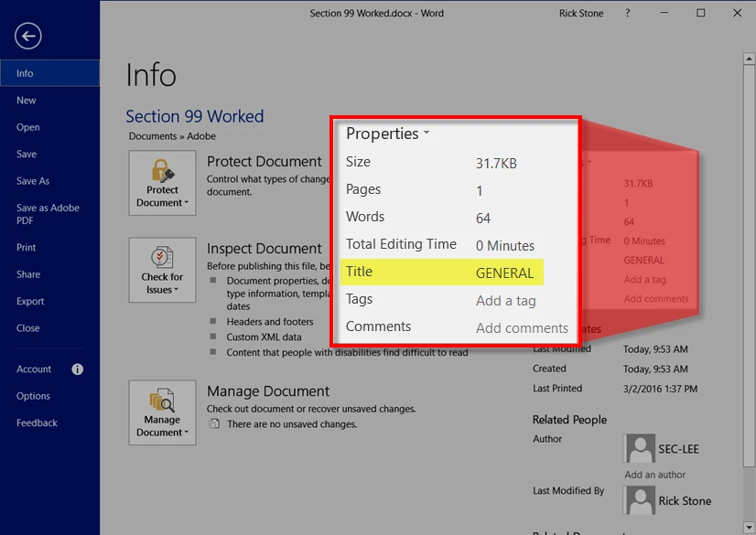Choose Open in the sidebar
756x535 pixels.
49,127
